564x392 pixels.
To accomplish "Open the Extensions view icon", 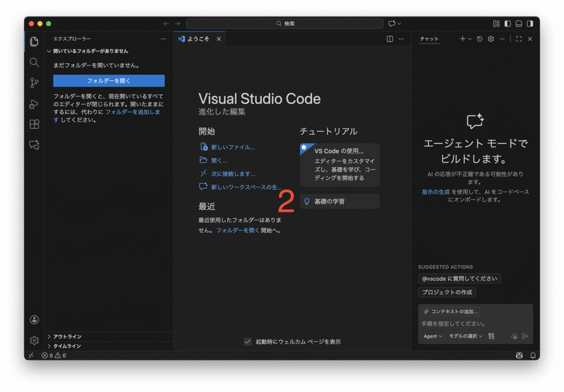I will 34,124.
